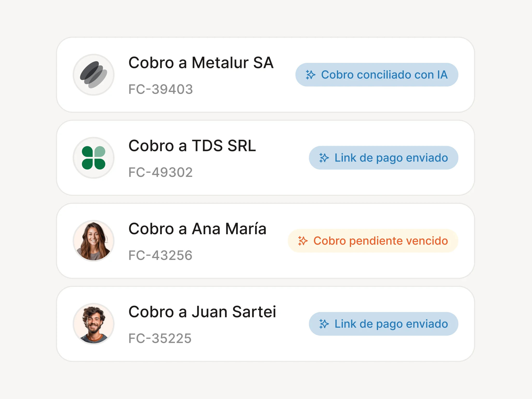Click the 'Cobro pendiente vencido' badge for Ana María
The width and height of the screenshot is (532, 399).
tap(373, 241)
